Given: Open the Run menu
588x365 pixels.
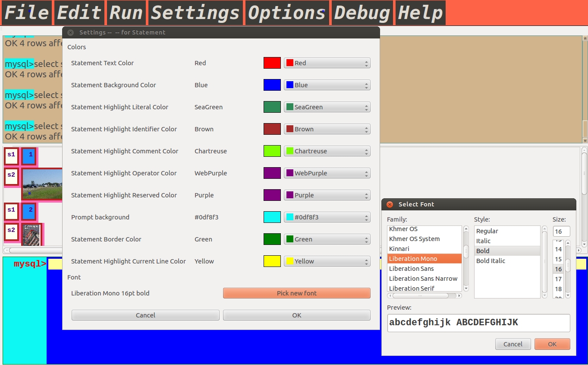Looking at the screenshot, I should point(126,13).
